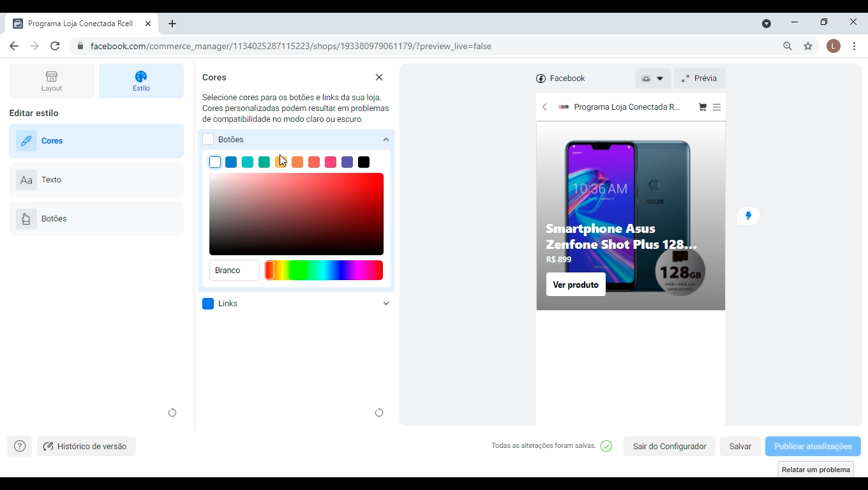The height and width of the screenshot is (490, 868).
Task: Open the Chrome profile avatar
Action: point(833,46)
